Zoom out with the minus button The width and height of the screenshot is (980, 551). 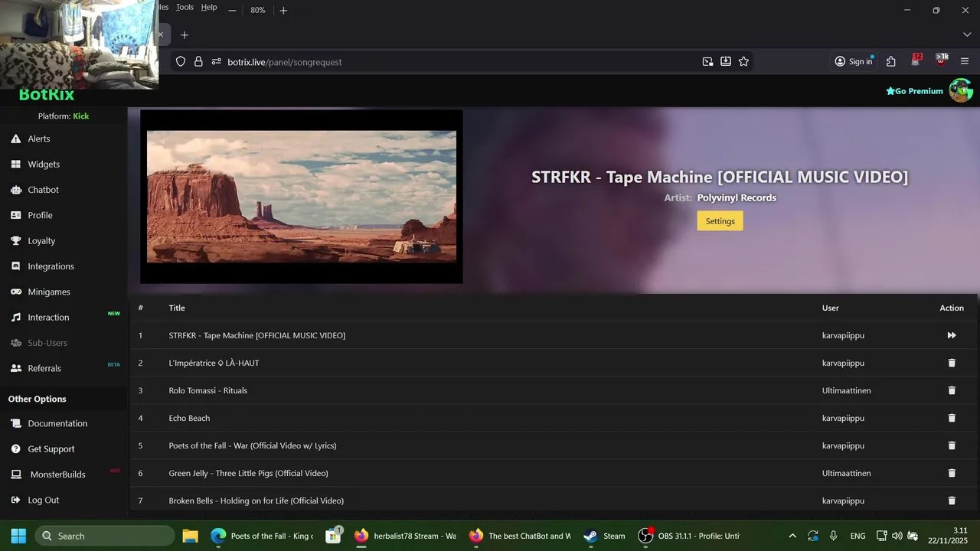point(232,10)
